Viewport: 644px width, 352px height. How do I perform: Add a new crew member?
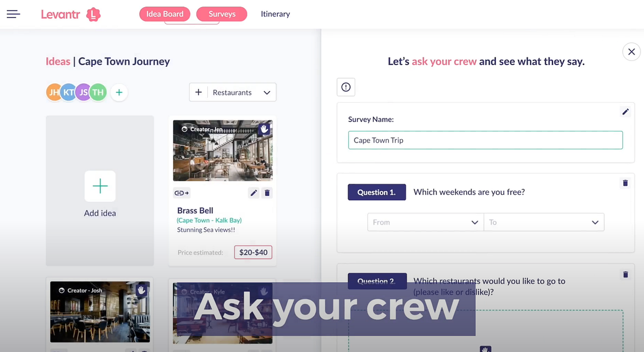tap(119, 92)
